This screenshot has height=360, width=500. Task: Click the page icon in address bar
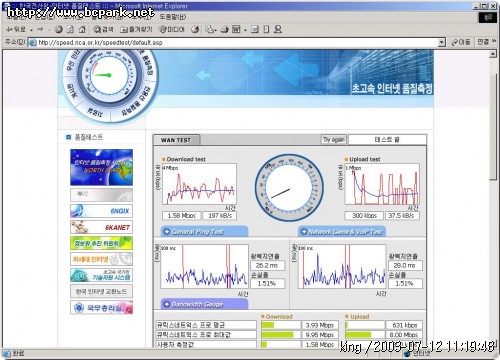click(32, 43)
